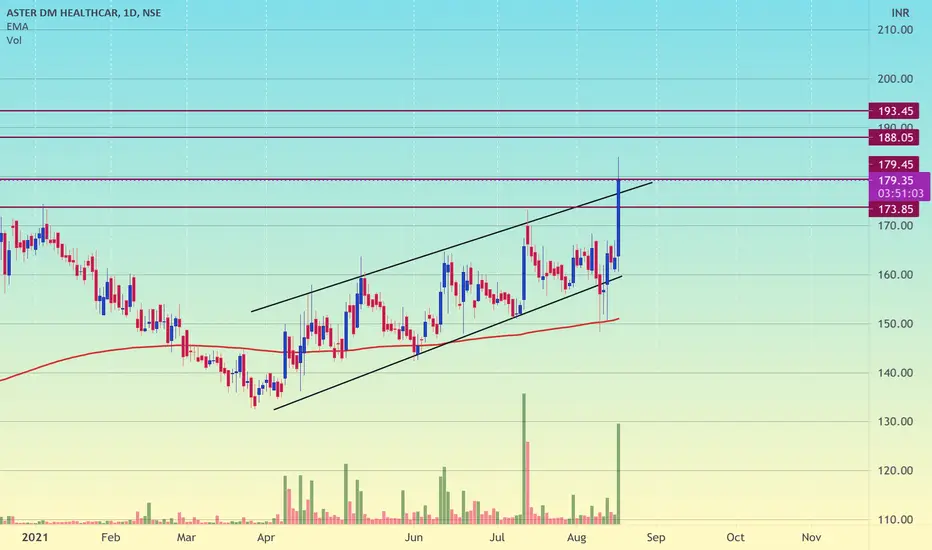This screenshot has width=932, height=550.
Task: Click the 170.00 price axis value
Action: click(x=895, y=225)
